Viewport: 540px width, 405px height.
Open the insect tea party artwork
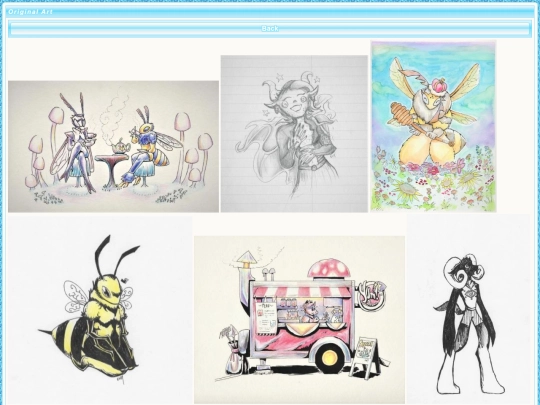pyautogui.click(x=113, y=146)
